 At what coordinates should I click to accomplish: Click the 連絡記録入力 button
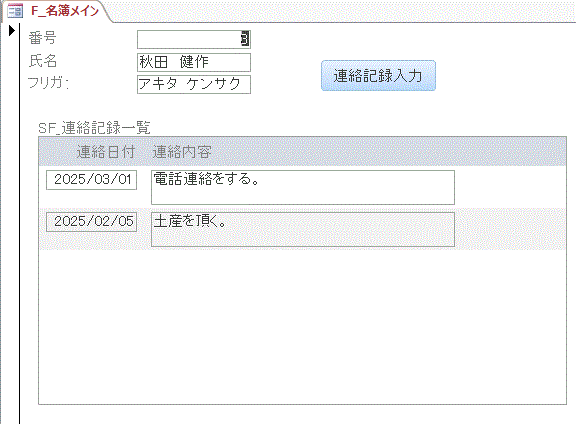[378, 76]
